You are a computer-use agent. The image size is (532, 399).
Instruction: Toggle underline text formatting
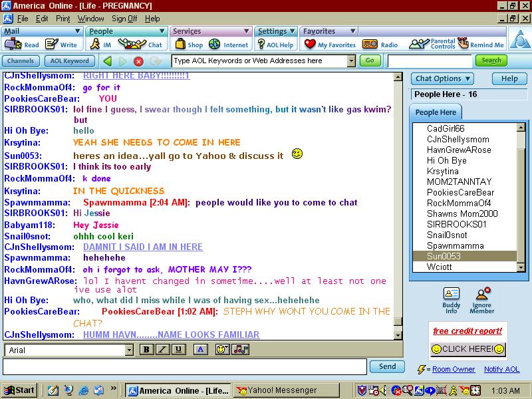click(178, 350)
